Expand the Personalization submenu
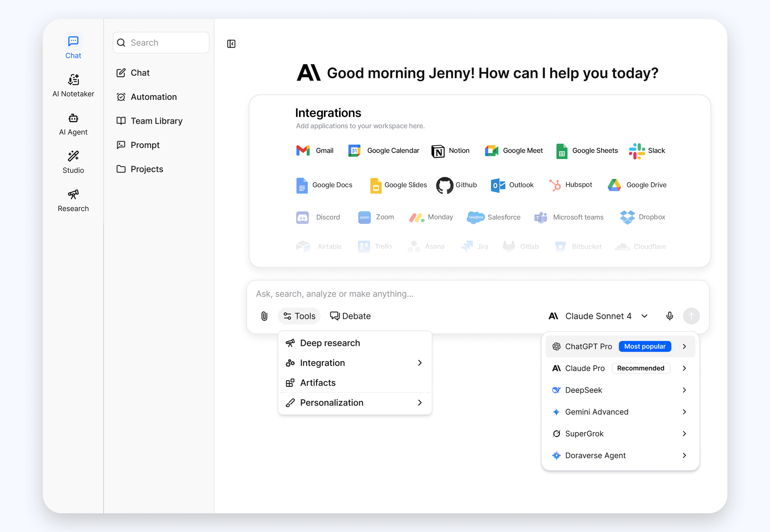The height and width of the screenshot is (532, 770). 420,403
